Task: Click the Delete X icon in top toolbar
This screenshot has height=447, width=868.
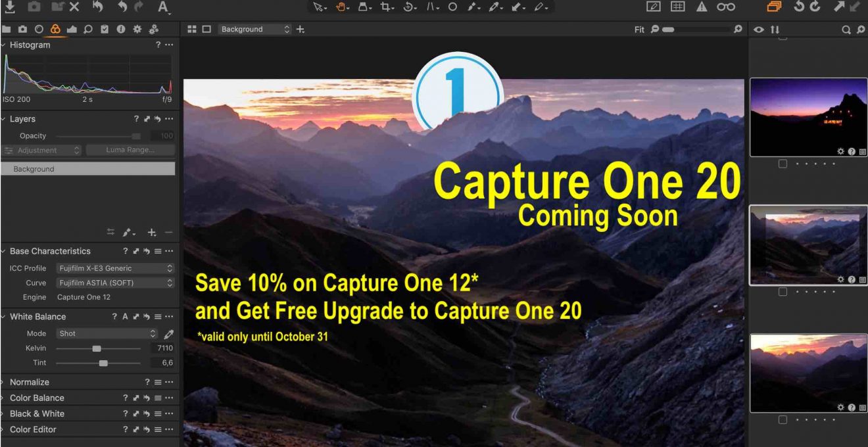Action: pos(74,7)
